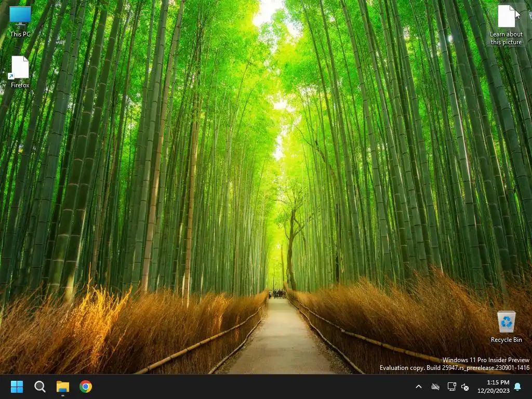
Task: Open File Explorer from the taskbar
Action: pyautogui.click(x=63, y=387)
